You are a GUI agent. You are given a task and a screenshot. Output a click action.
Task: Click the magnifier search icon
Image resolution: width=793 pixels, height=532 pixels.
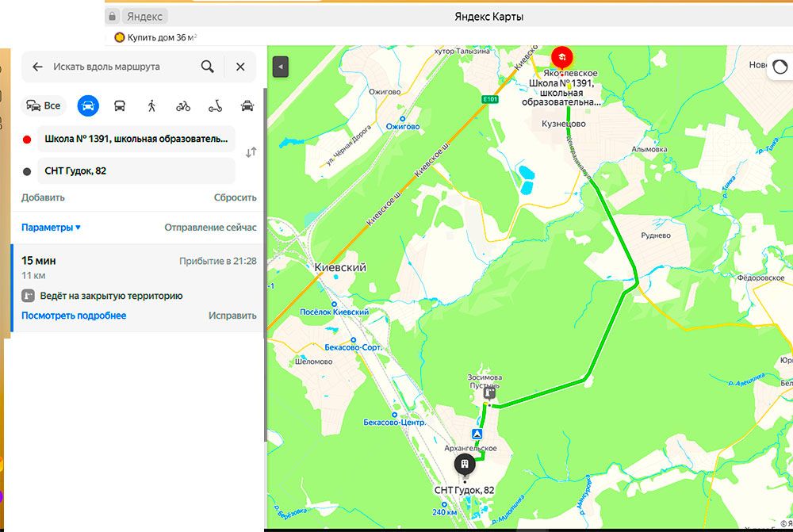(x=207, y=67)
